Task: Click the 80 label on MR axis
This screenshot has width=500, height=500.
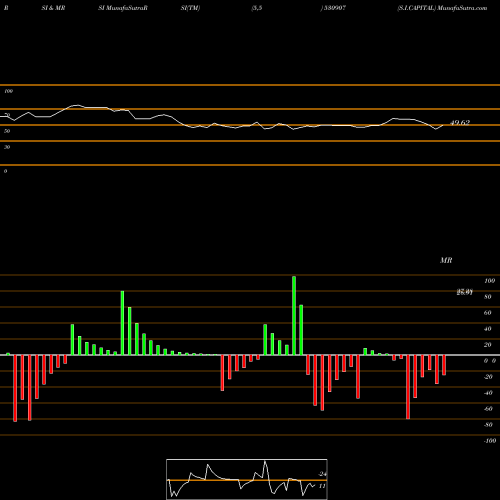Action: pyautogui.click(x=488, y=297)
